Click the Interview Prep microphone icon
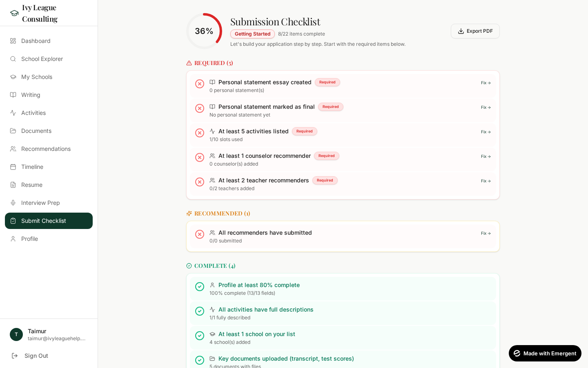This screenshot has height=368, width=588. [13, 203]
